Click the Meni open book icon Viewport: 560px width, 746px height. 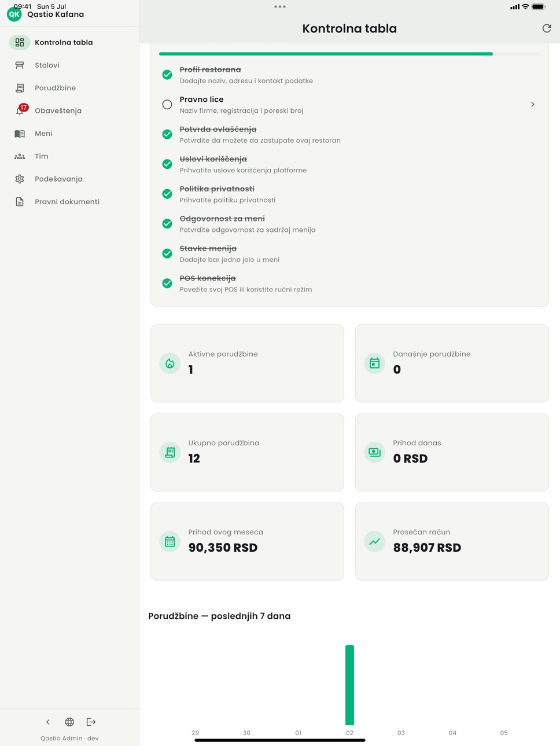(x=20, y=134)
